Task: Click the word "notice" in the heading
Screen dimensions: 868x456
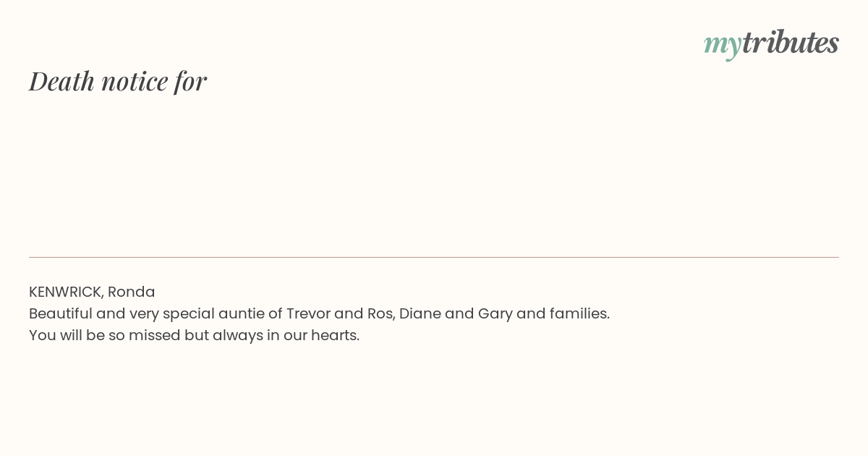Action: [x=135, y=82]
